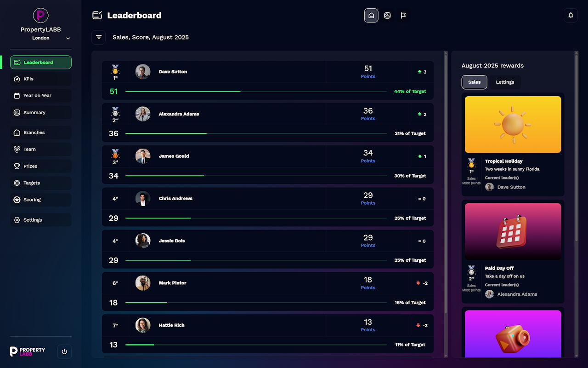The width and height of the screenshot is (588, 368).
Task: Click the notifications bell icon
Action: [571, 15]
